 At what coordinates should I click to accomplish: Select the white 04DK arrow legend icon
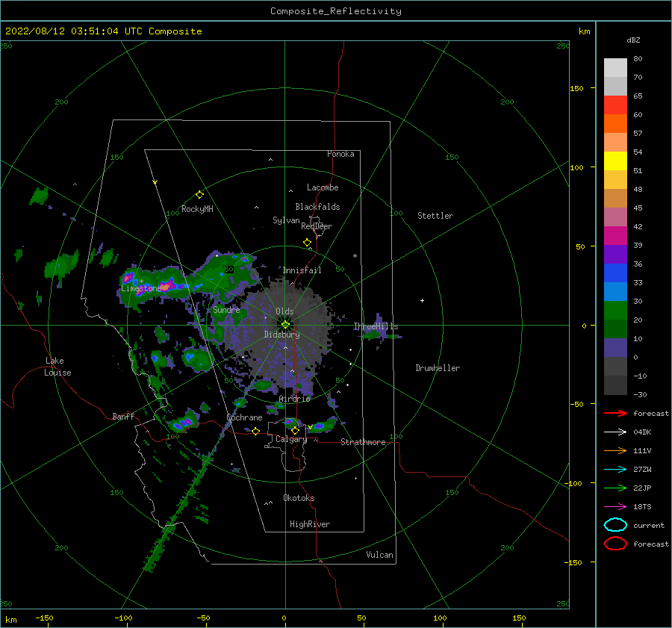click(x=615, y=432)
